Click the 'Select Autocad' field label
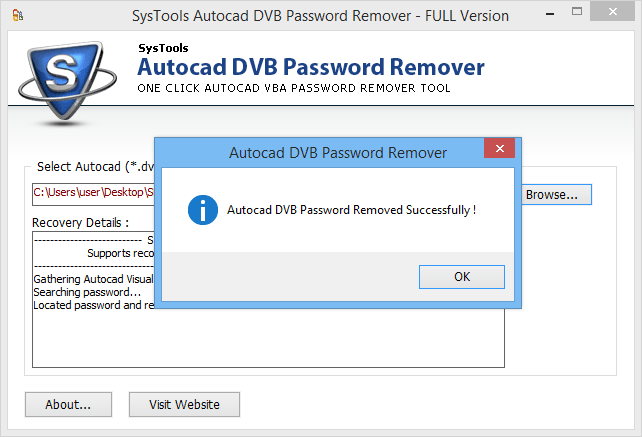The width and height of the screenshot is (642, 437). click(x=91, y=166)
